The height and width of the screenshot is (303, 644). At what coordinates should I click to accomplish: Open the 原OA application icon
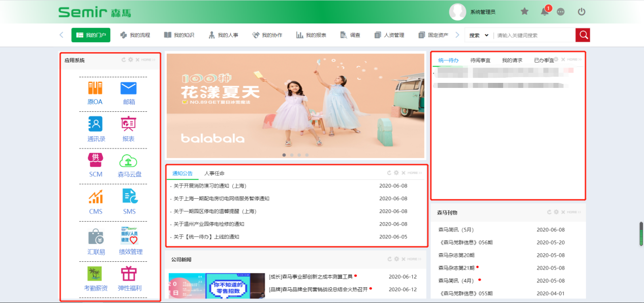[x=95, y=93]
